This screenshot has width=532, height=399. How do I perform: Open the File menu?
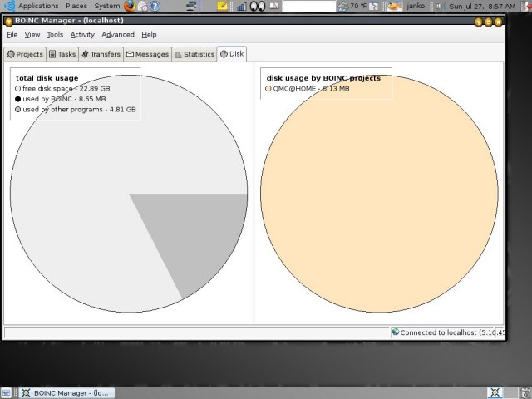[12, 35]
